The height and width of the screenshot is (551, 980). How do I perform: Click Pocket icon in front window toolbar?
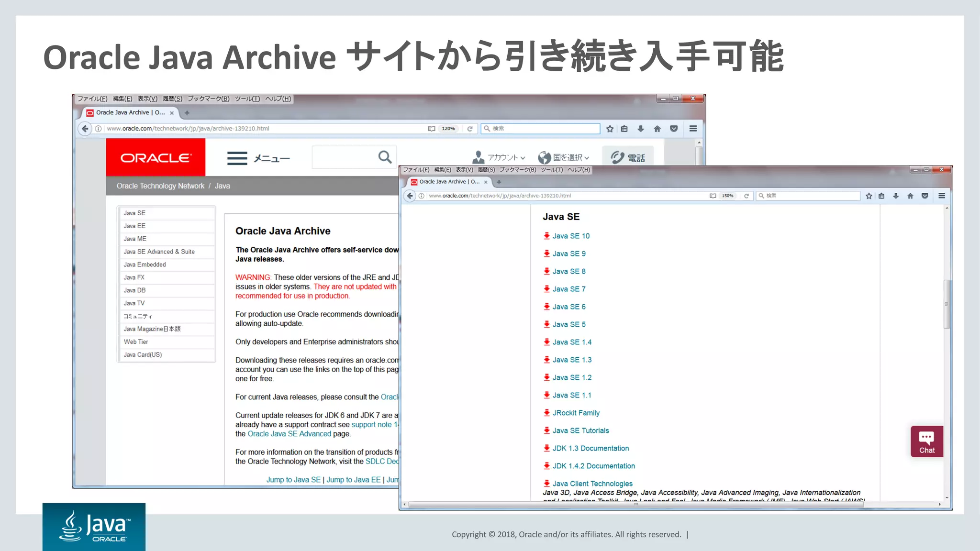[x=924, y=196]
